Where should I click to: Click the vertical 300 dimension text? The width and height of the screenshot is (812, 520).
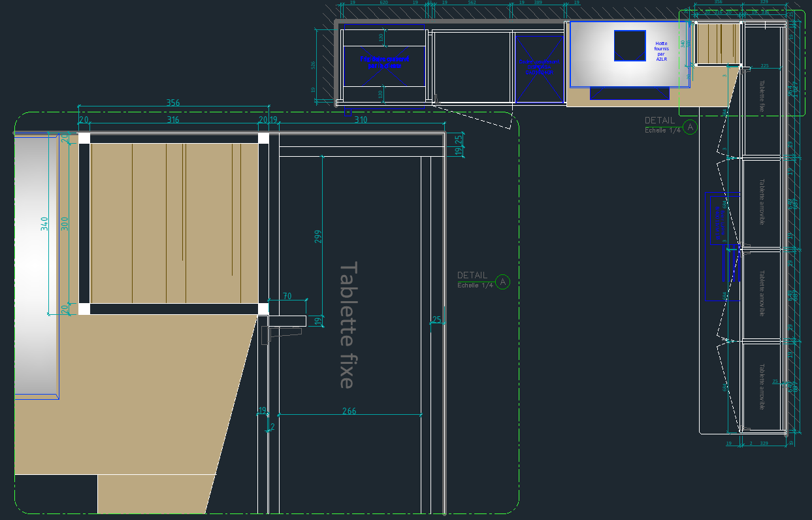pyautogui.click(x=64, y=224)
